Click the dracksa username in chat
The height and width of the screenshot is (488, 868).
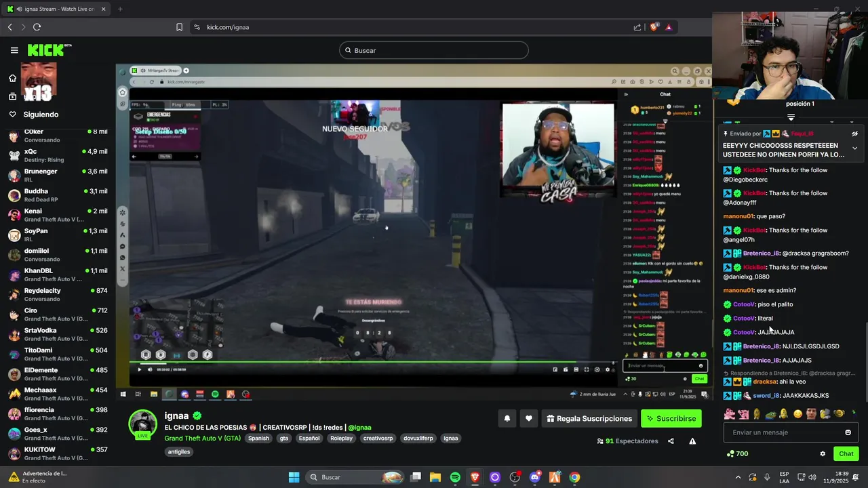pyautogui.click(x=765, y=382)
